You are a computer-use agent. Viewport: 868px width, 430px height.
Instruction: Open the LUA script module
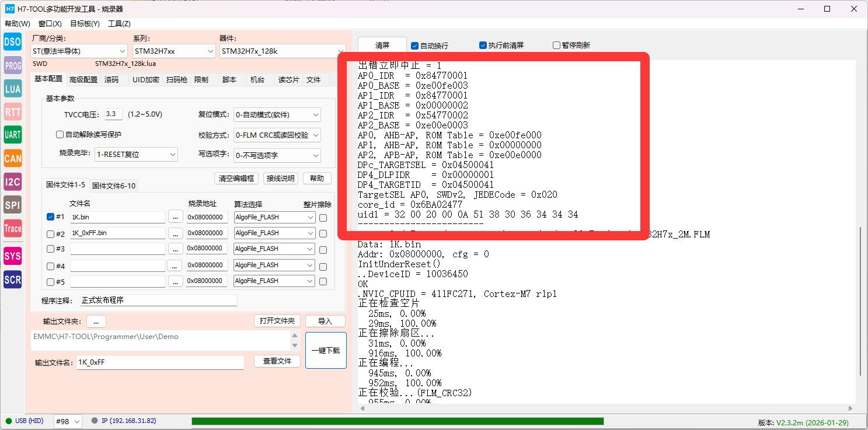click(12, 89)
